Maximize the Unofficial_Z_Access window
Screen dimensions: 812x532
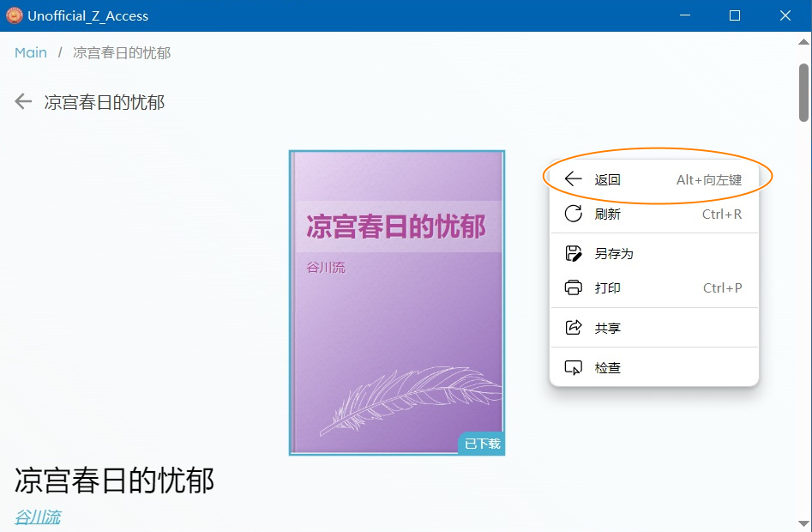734,15
